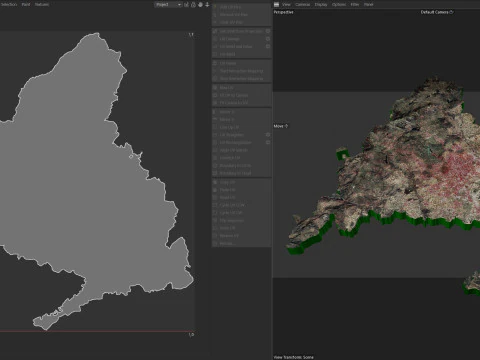Open the last command in UV list
This screenshot has width=480, height=360.
pyautogui.click(x=242, y=243)
